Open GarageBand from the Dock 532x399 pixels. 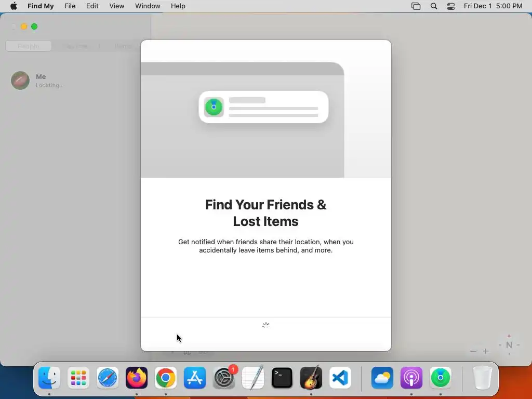(x=311, y=378)
